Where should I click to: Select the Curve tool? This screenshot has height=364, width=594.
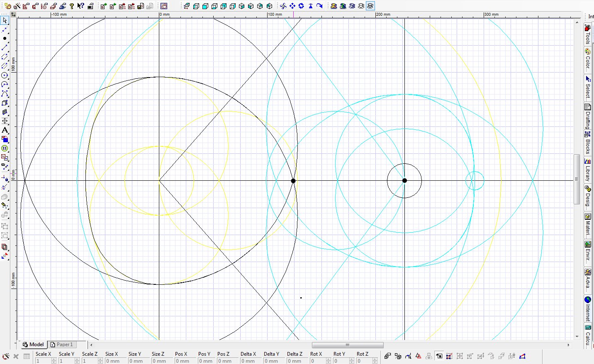coord(5,94)
